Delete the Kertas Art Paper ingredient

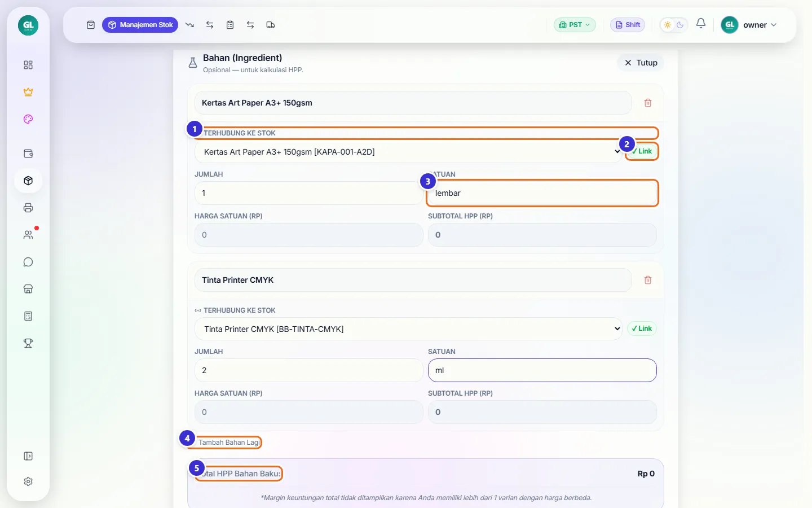pos(648,103)
